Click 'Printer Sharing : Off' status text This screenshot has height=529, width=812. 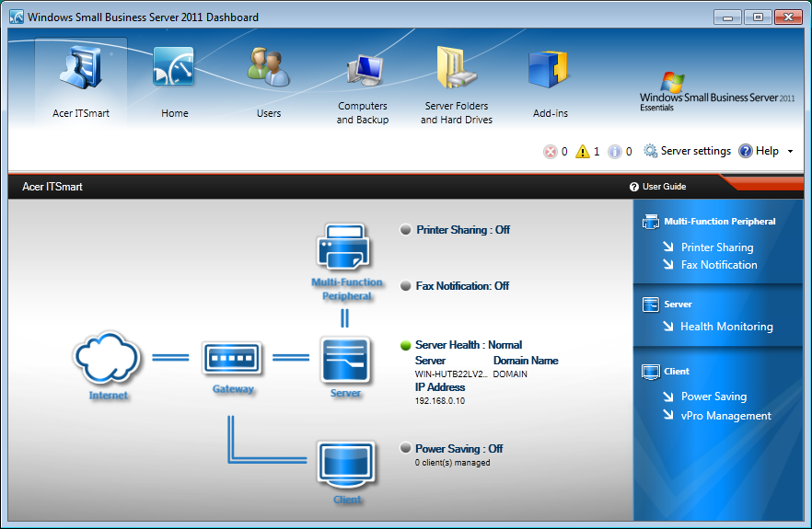pyautogui.click(x=463, y=229)
